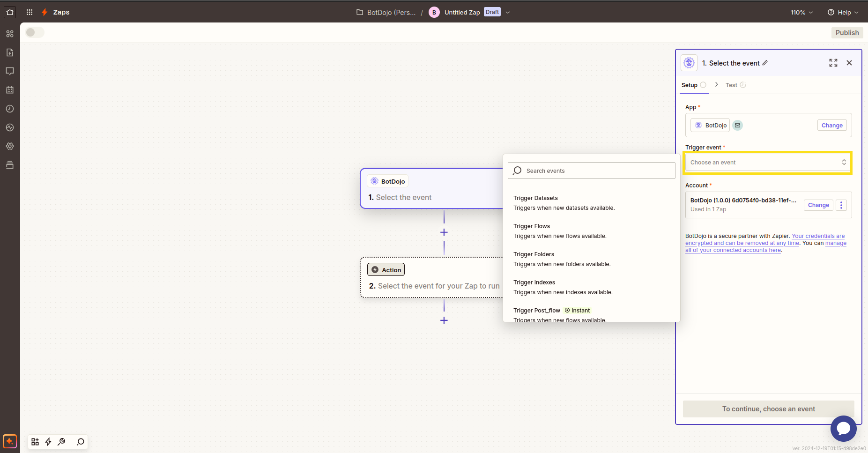The image size is (868, 453).
Task: Select Trigger Indexes event
Action: (592, 287)
